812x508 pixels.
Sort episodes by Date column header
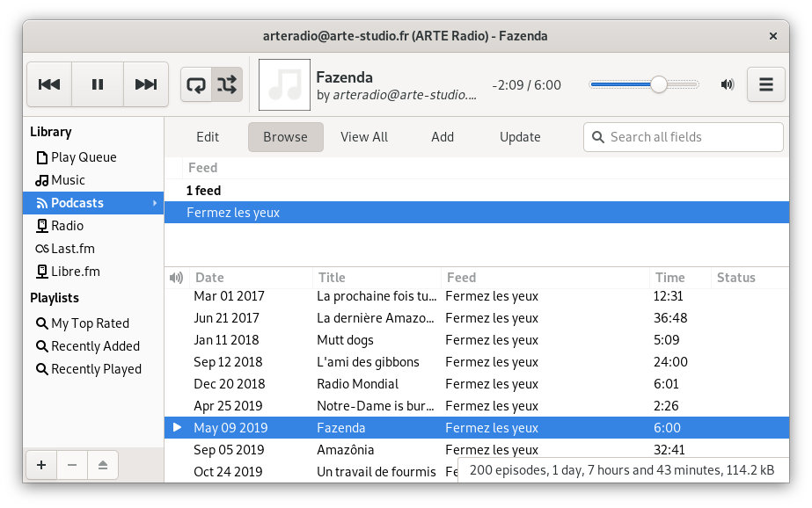click(209, 278)
